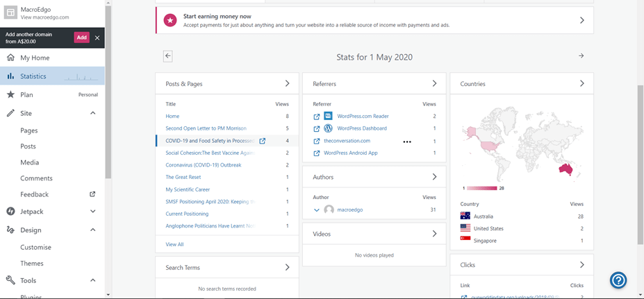Click the Add domain button
The width and height of the screenshot is (644, 299).
tap(82, 37)
